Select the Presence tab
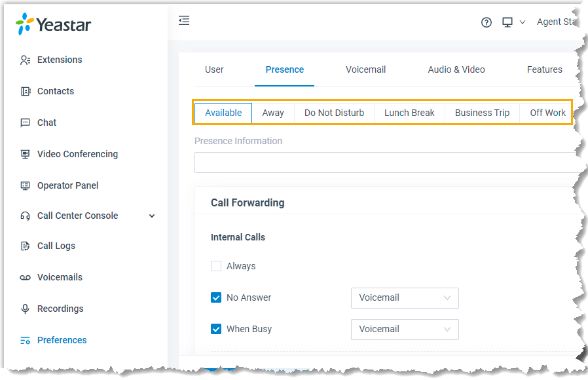This screenshot has height=380, width=588. click(285, 69)
